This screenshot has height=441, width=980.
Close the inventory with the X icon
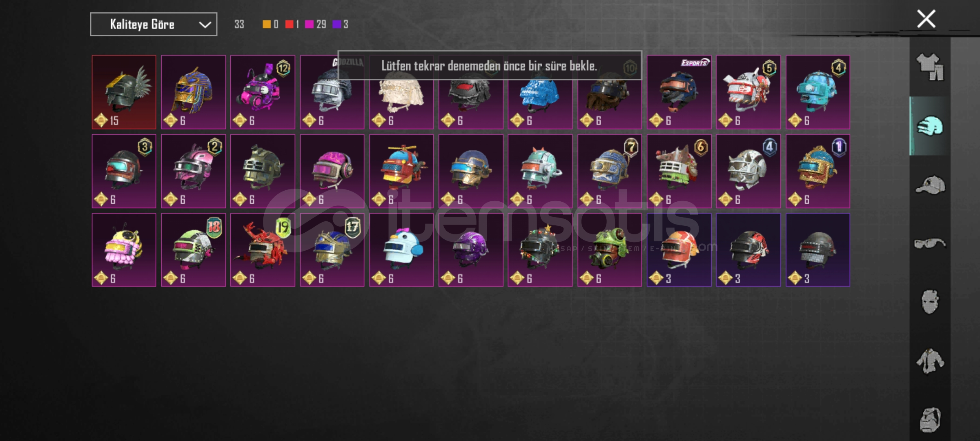(926, 19)
